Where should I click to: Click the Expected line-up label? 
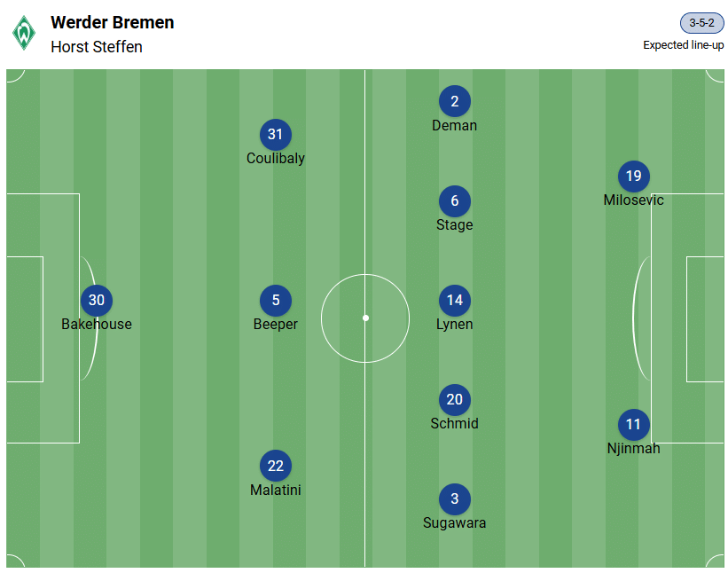click(684, 45)
